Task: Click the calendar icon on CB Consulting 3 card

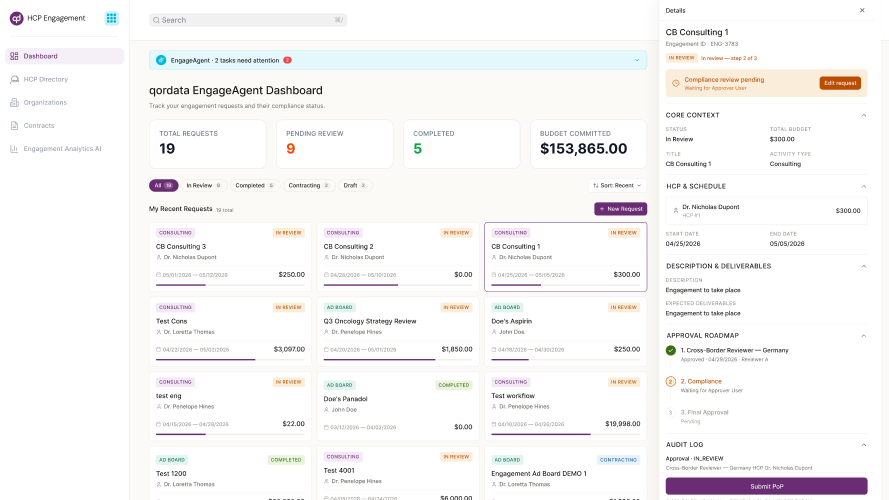Action: pos(158,275)
